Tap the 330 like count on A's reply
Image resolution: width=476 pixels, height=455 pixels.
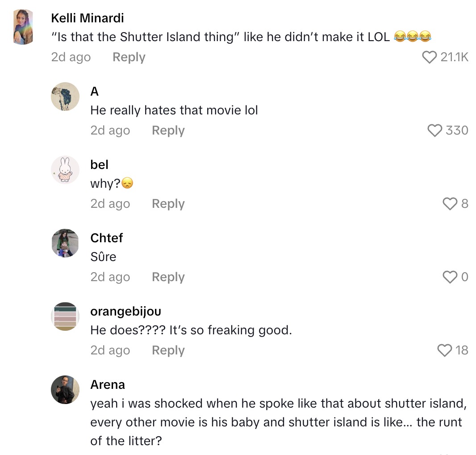[457, 130]
